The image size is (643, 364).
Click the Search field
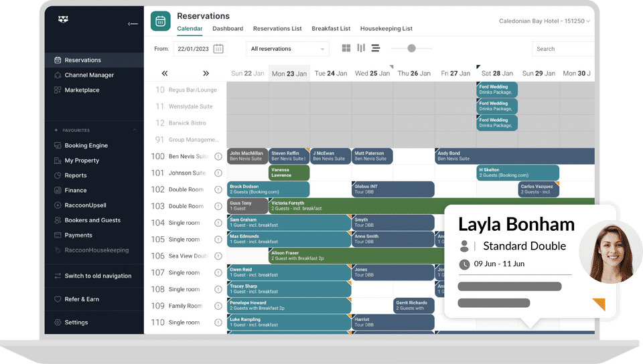(563, 49)
